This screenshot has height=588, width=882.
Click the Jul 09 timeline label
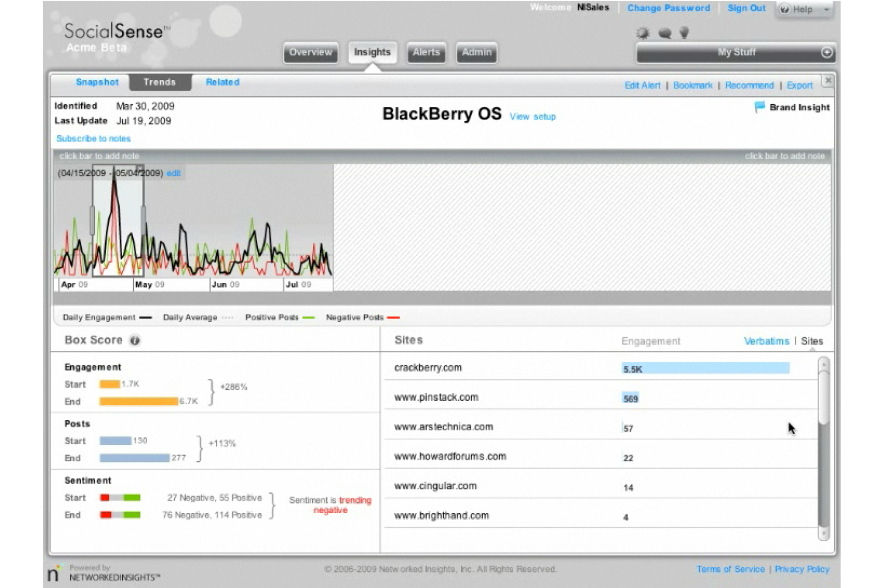click(x=299, y=285)
